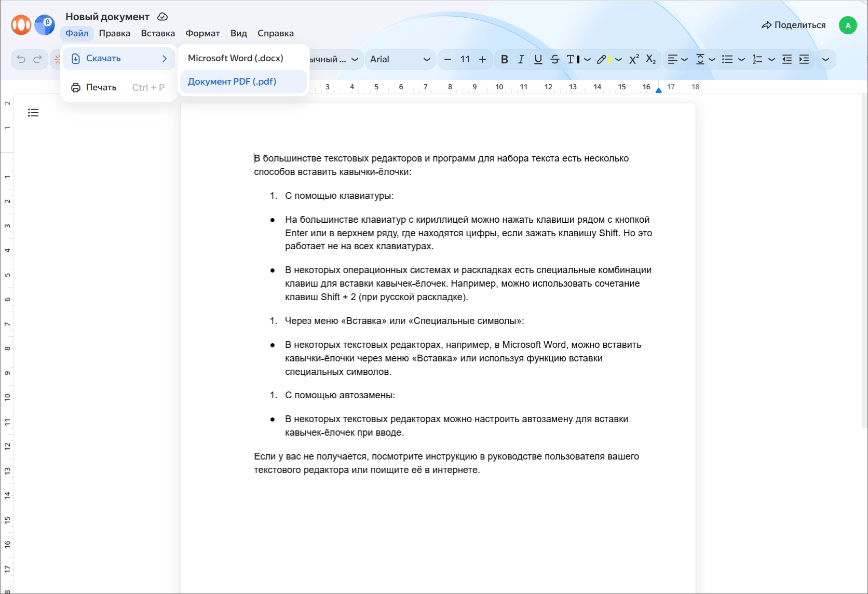Open the text color dropdown arrow
Screen dimensions: 868x594
(x=588, y=59)
